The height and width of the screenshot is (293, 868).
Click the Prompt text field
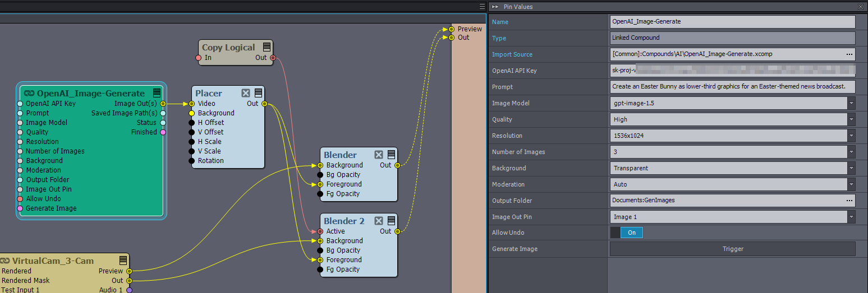pyautogui.click(x=732, y=87)
